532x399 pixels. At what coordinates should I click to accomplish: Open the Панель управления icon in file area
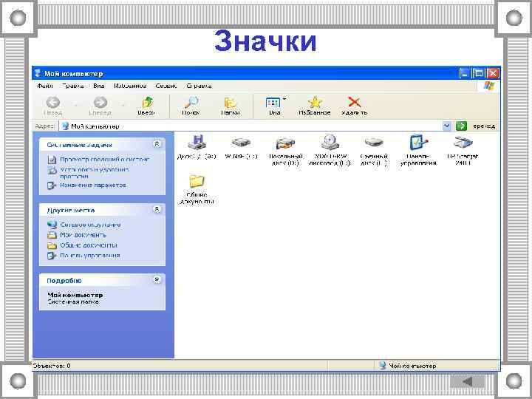click(418, 150)
